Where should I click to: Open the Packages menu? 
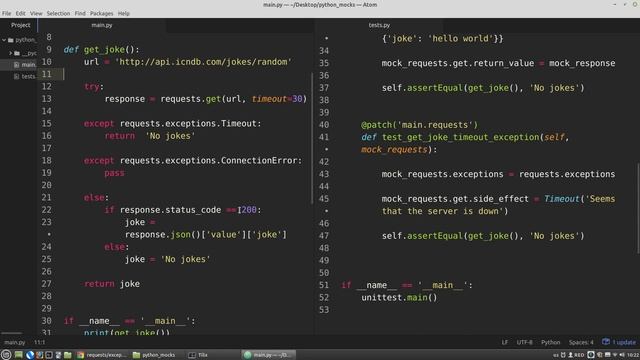pos(102,13)
